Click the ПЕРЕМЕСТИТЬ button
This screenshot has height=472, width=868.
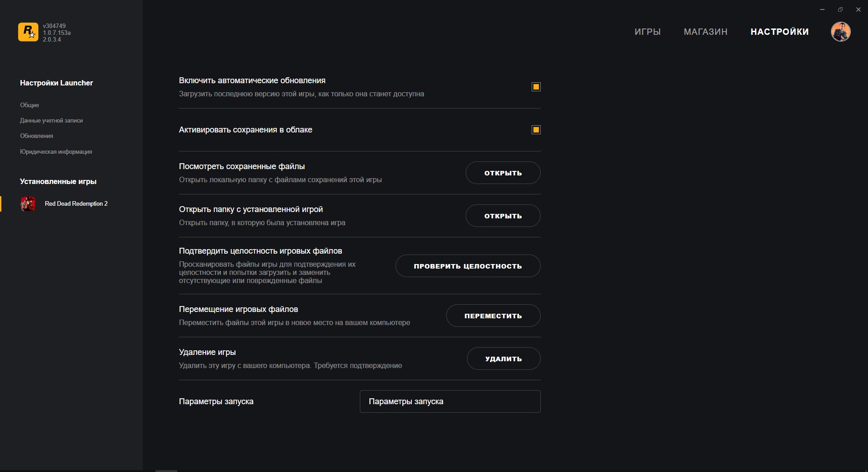click(493, 316)
